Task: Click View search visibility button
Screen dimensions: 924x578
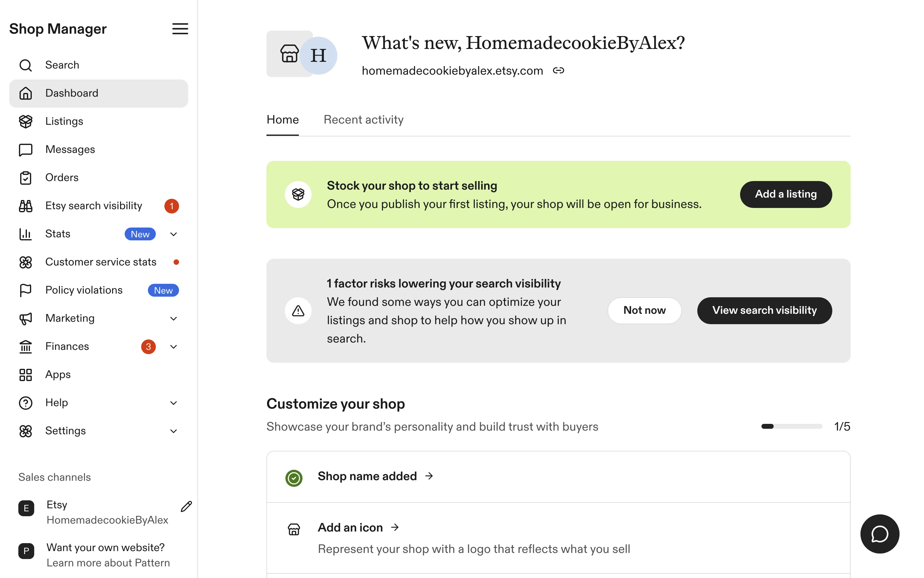Action: point(765,311)
